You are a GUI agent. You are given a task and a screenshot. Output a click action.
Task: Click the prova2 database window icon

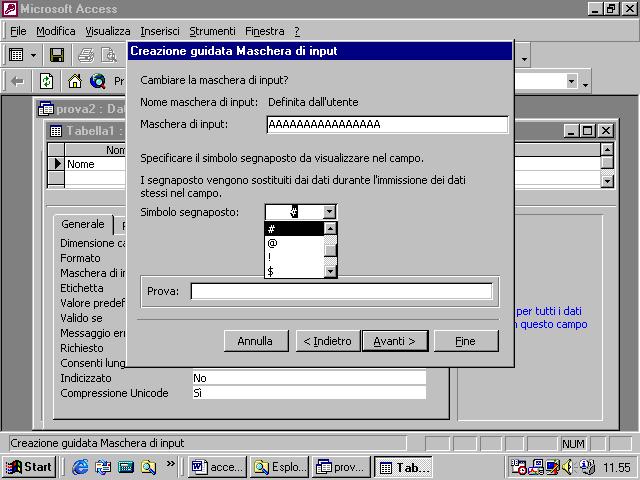point(46,109)
